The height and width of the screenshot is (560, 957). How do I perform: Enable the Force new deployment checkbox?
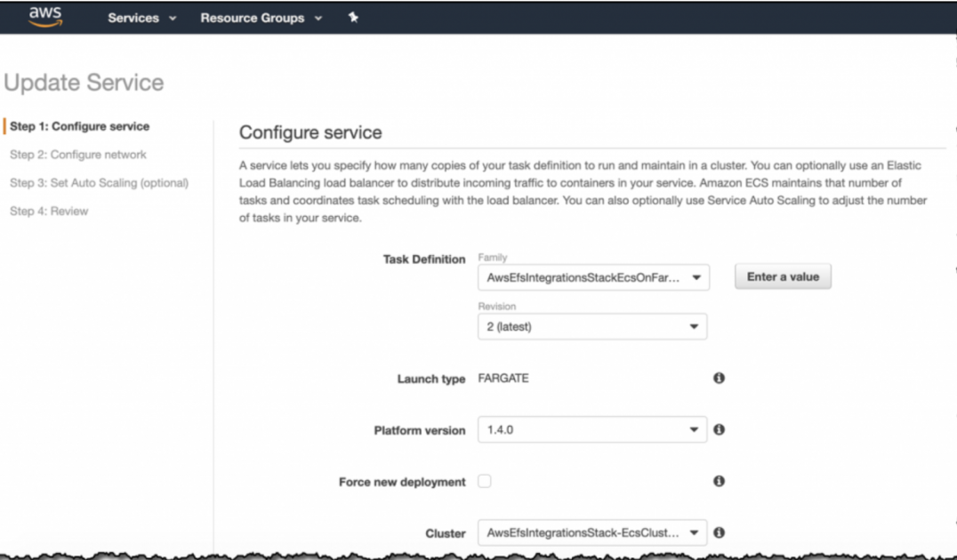485,481
